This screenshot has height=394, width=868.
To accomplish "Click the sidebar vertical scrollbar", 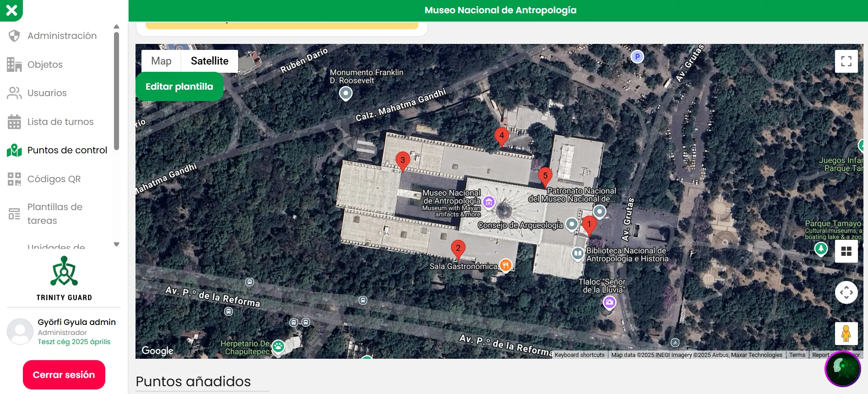I will pyautogui.click(x=116, y=92).
